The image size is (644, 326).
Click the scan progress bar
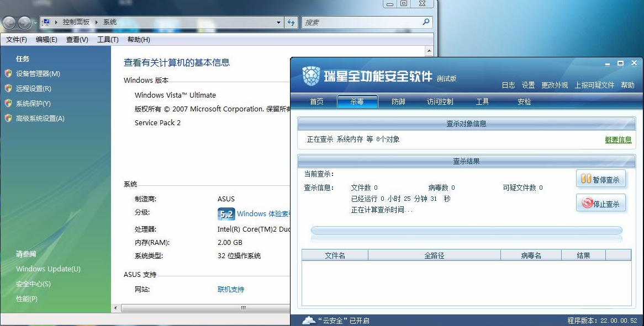[x=467, y=231]
